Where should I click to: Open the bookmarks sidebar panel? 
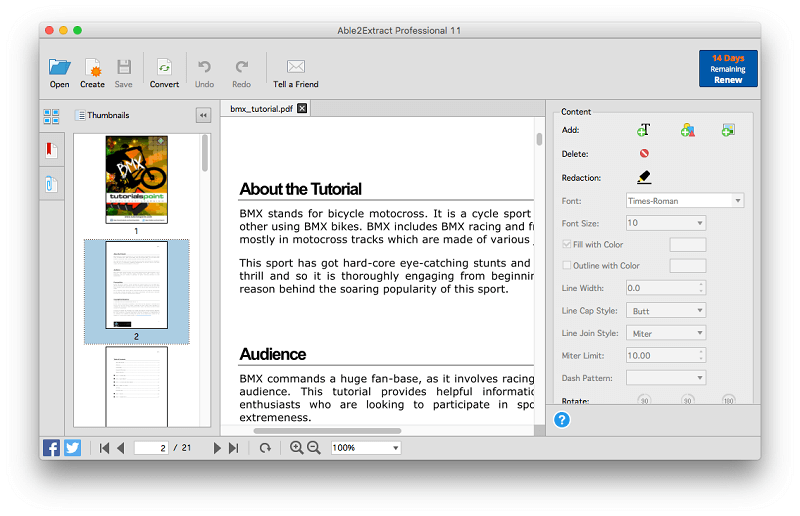click(x=52, y=150)
